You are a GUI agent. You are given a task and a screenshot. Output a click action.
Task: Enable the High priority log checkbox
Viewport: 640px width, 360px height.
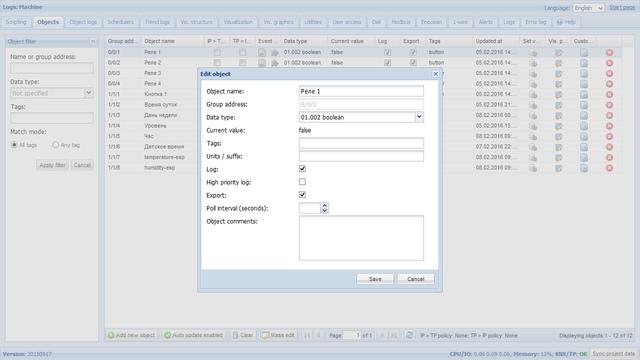pos(302,182)
